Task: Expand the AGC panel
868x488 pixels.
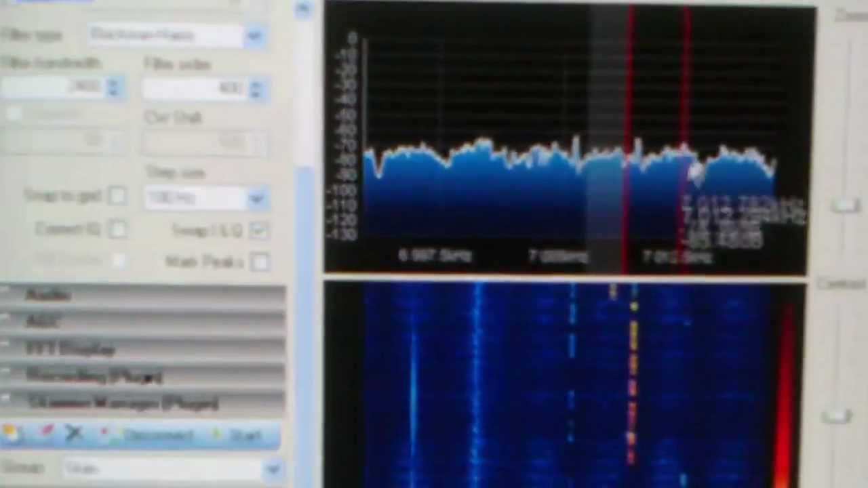Action: [144, 322]
